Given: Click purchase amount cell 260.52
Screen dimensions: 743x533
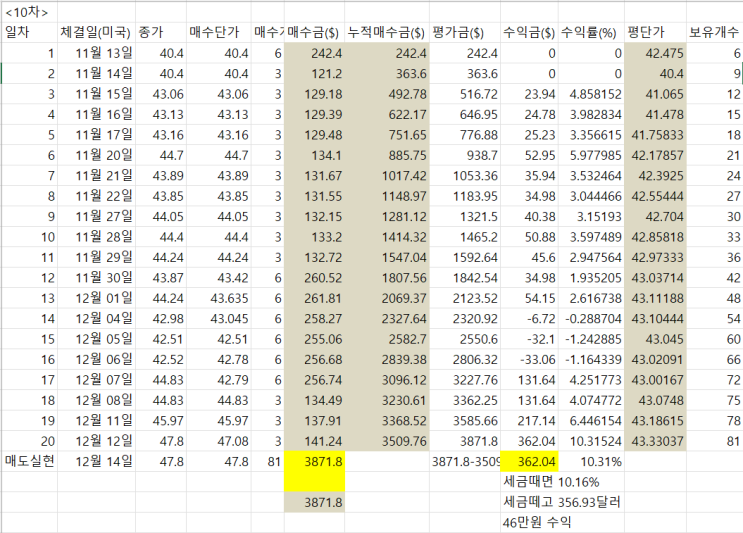Looking at the screenshot, I should click(314, 278).
